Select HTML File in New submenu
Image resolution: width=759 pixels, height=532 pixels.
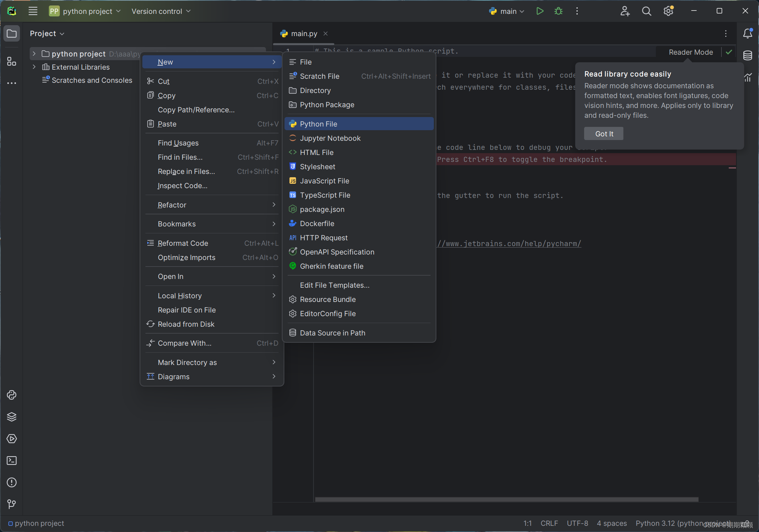pyautogui.click(x=359, y=152)
